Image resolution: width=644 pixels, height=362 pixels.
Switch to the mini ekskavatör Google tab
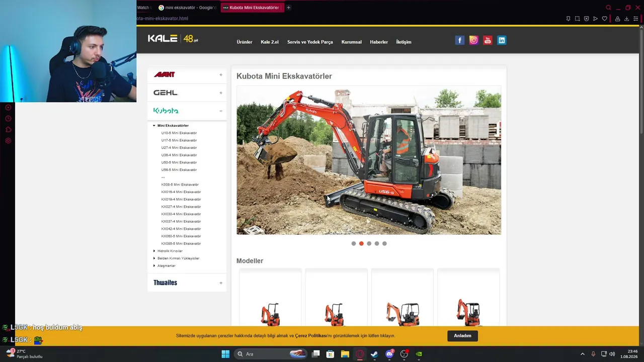coord(187,8)
